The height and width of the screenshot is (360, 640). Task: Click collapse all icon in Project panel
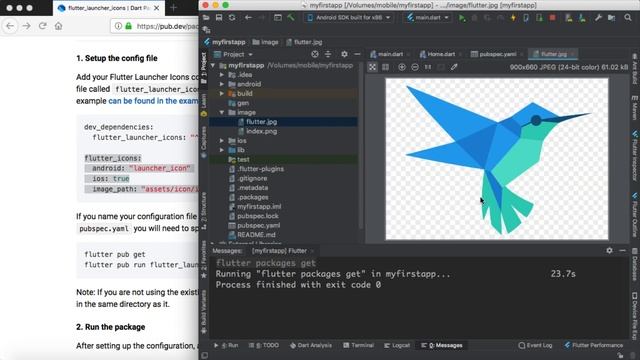(x=328, y=54)
